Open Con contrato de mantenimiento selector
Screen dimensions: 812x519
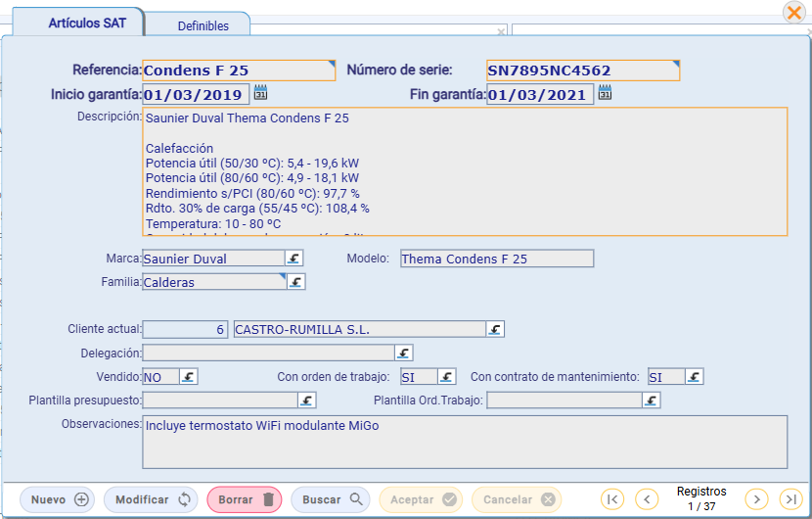tap(694, 376)
